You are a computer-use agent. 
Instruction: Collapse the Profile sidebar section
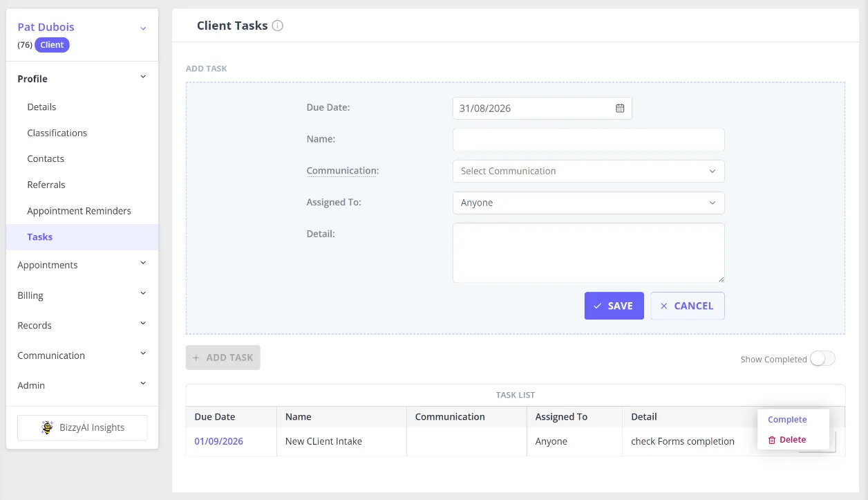[143, 77]
